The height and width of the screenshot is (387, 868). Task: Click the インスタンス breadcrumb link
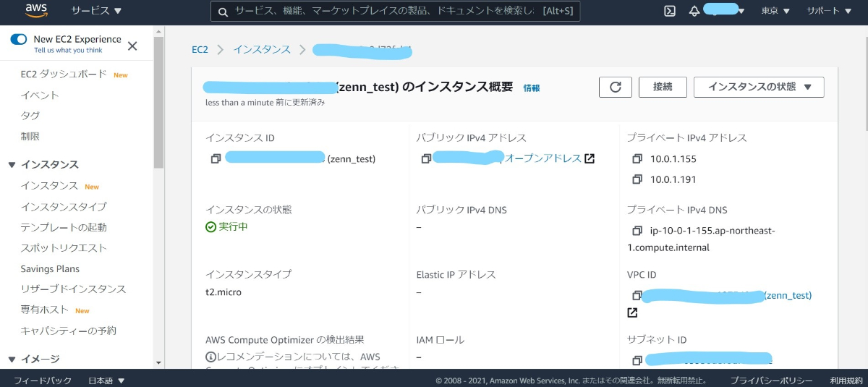point(261,49)
